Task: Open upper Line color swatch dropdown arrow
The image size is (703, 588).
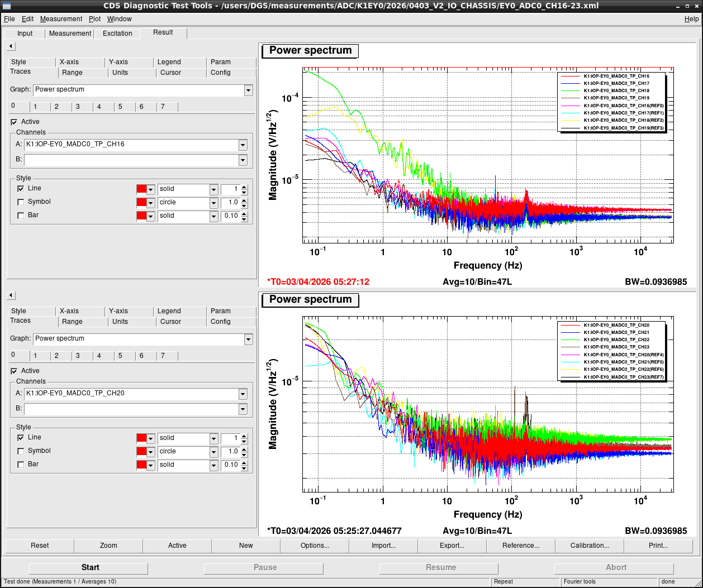Action: (x=151, y=189)
